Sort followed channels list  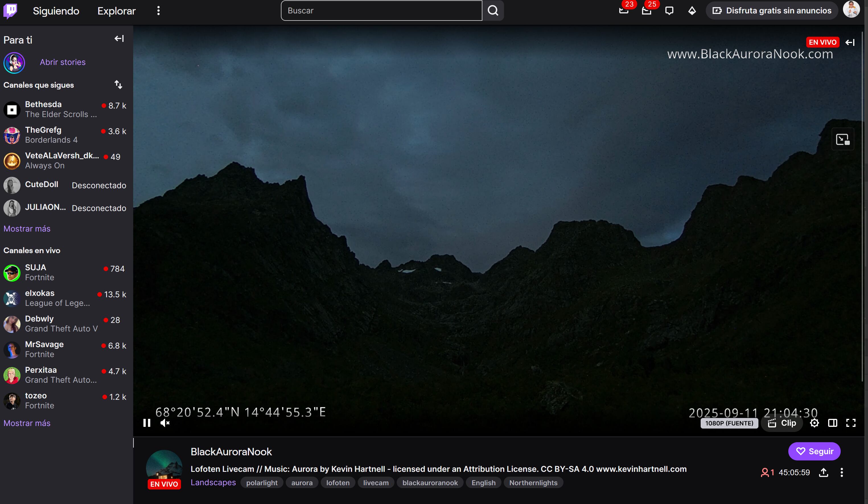click(118, 85)
